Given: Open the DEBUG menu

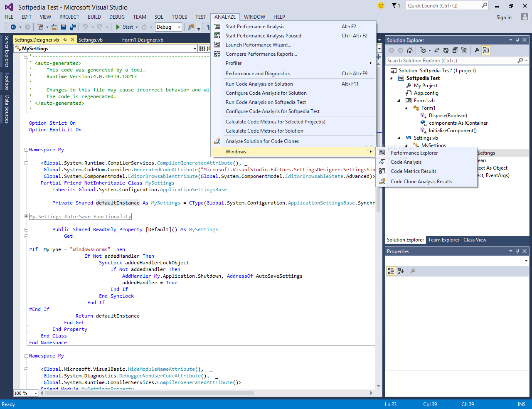Looking at the screenshot, I should coord(117,17).
